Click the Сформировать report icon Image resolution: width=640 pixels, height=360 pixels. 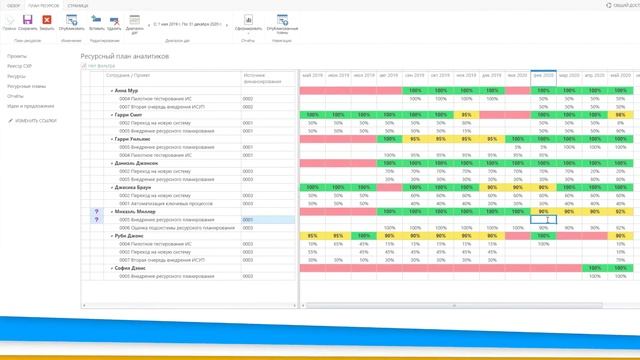248,20
